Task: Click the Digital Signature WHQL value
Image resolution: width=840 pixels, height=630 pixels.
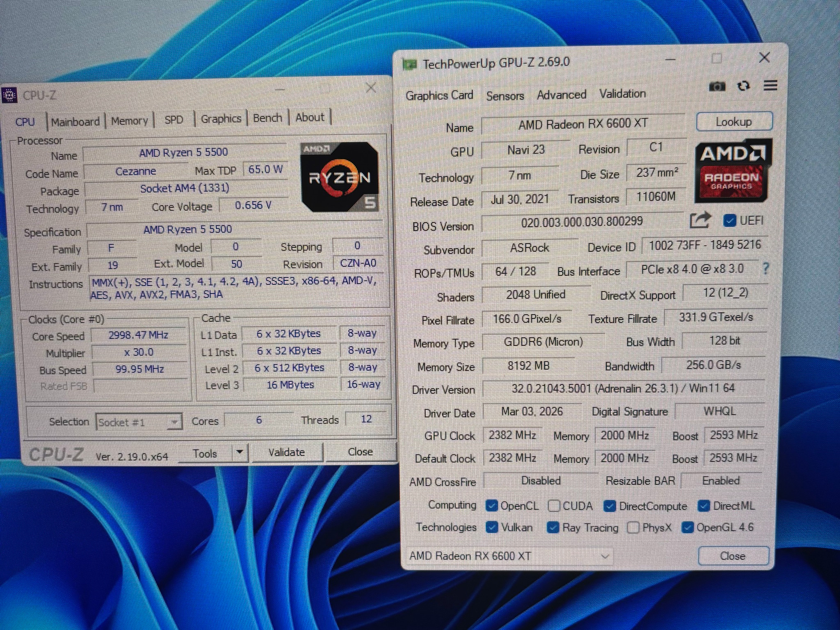Action: [x=719, y=411]
